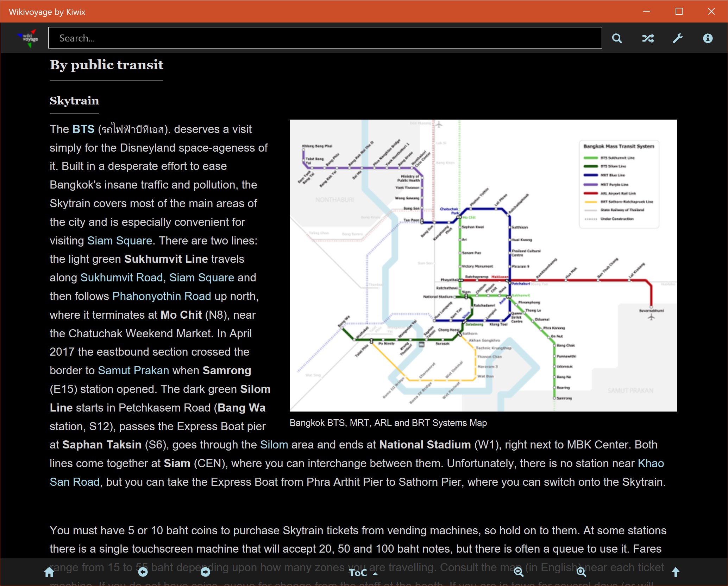
Task: Click in the Search input field
Action: (325, 38)
